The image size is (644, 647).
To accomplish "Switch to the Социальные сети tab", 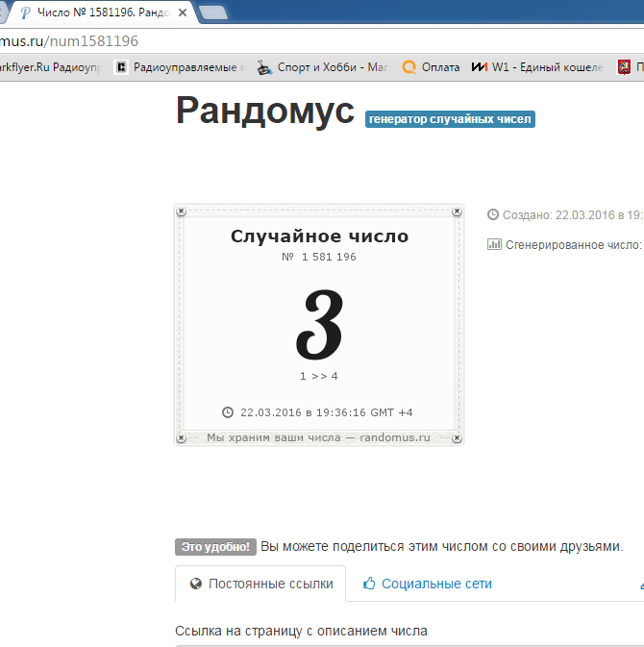I will 427,584.
